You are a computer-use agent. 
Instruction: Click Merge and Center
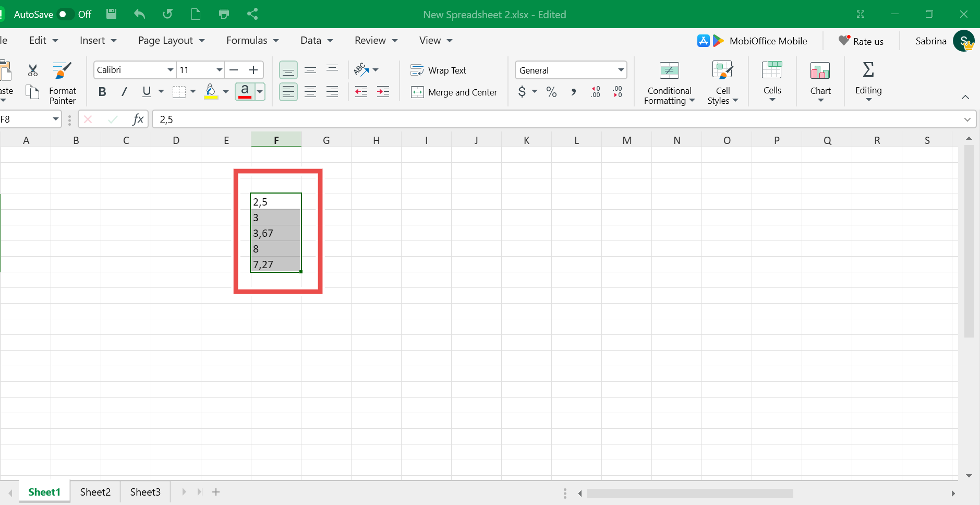click(x=454, y=92)
